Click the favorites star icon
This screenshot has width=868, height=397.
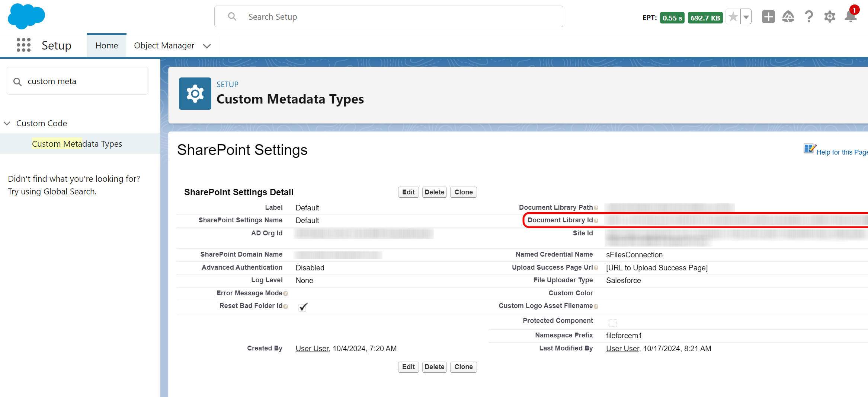(x=733, y=17)
